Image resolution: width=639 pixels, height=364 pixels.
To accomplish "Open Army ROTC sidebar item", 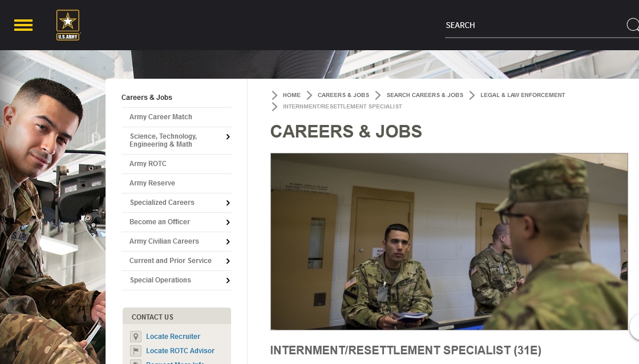I will [x=148, y=163].
